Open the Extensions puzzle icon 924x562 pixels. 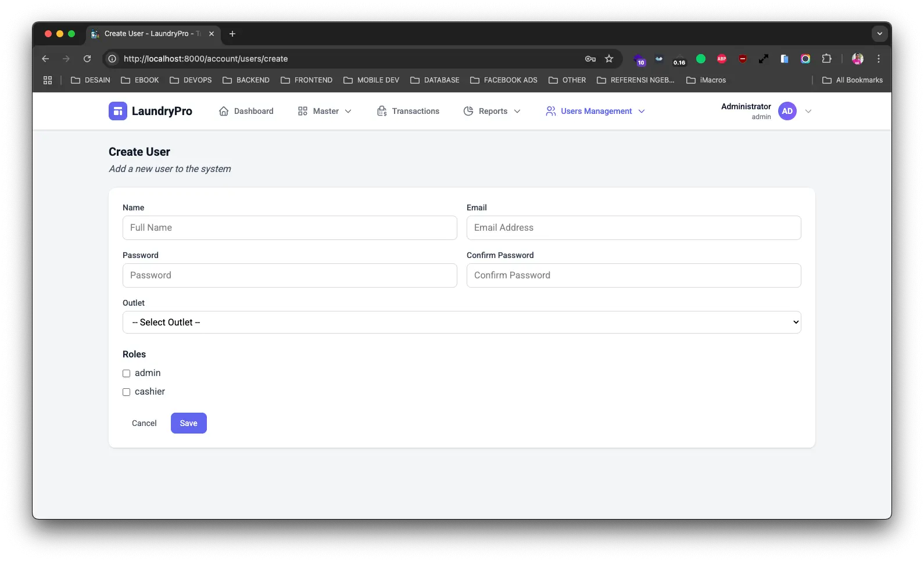coord(826,59)
